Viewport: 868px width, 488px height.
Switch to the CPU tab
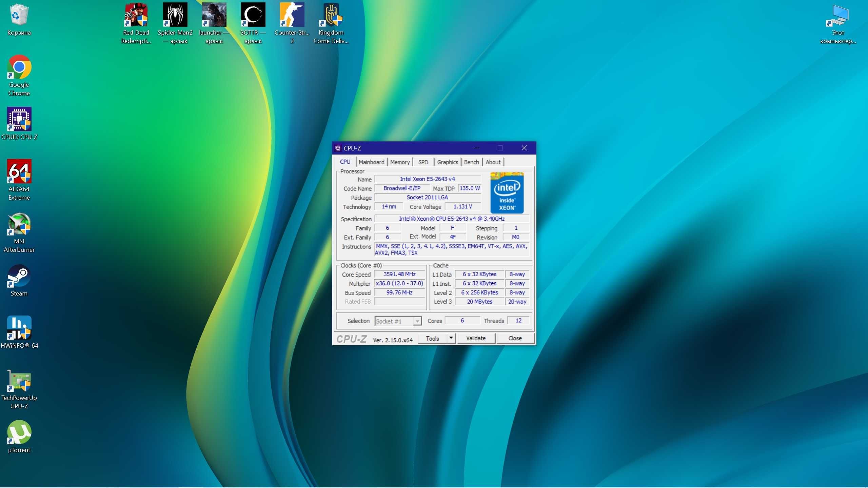pos(345,162)
